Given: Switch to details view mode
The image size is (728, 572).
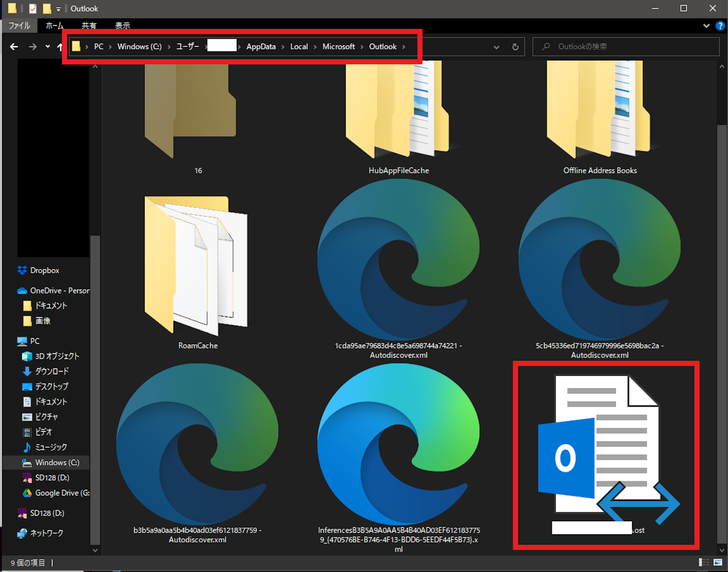Looking at the screenshot, I should coord(703,562).
